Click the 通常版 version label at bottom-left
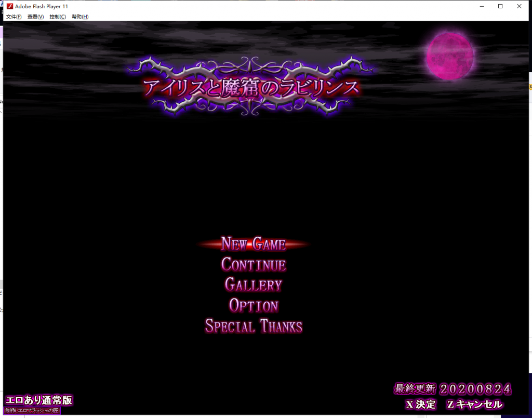The height and width of the screenshot is (418, 532). 38,400
